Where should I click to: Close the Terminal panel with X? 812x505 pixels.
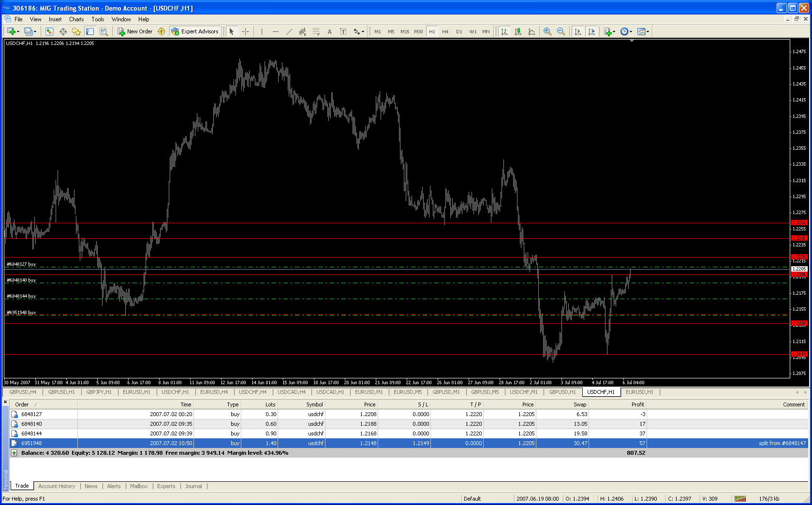(5, 402)
